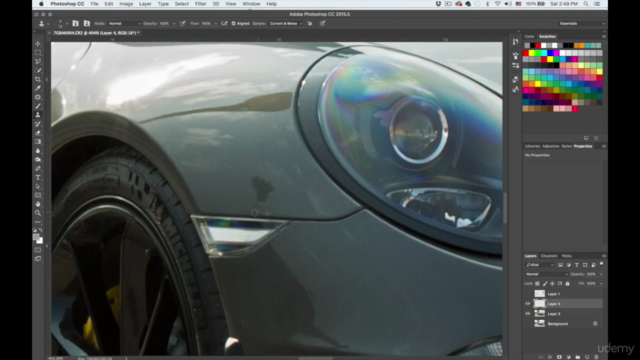This screenshot has width=640, height=360.
Task: Hide Layer 4 with its eye icon
Action: click(528, 304)
